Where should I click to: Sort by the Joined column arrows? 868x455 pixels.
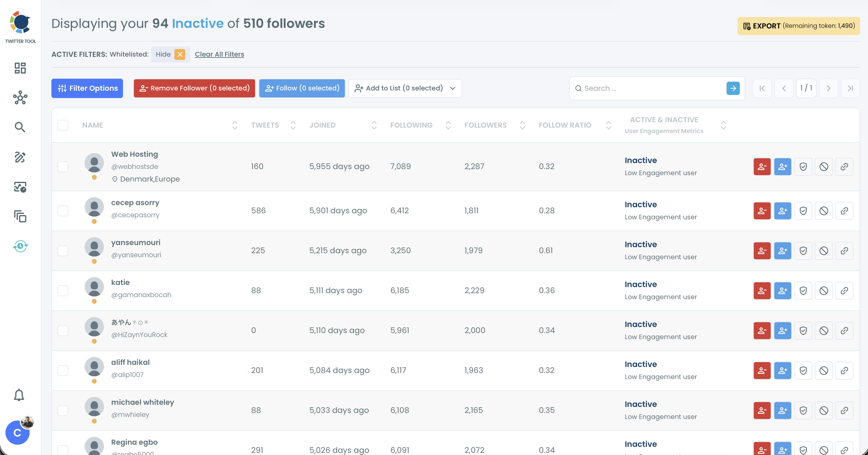(374, 125)
